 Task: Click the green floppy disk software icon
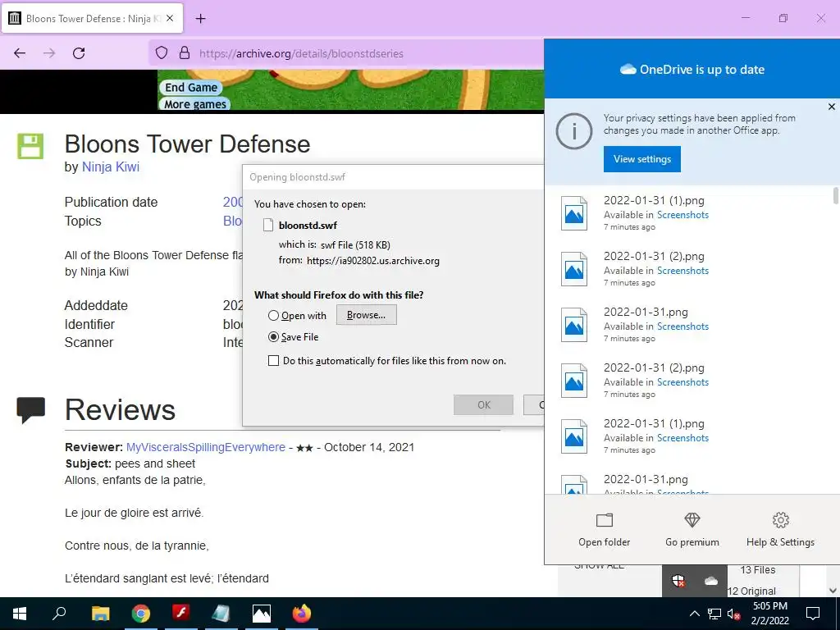[x=30, y=146]
